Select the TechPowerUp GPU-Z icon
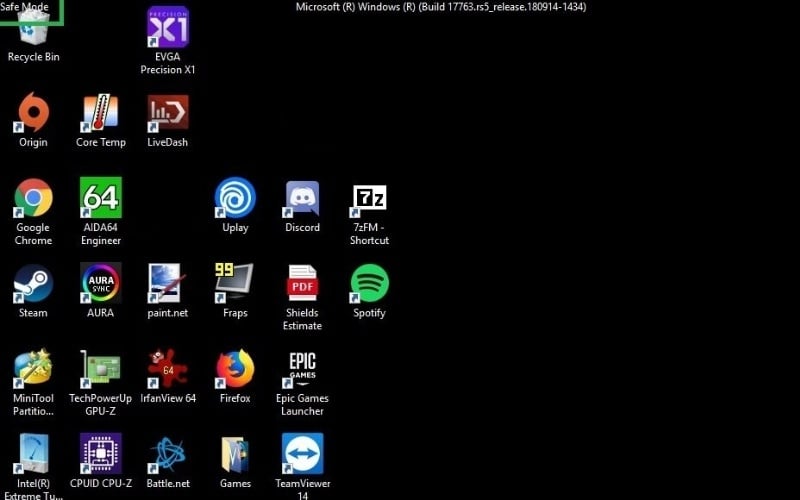This screenshot has width=800, height=500. pos(101,368)
